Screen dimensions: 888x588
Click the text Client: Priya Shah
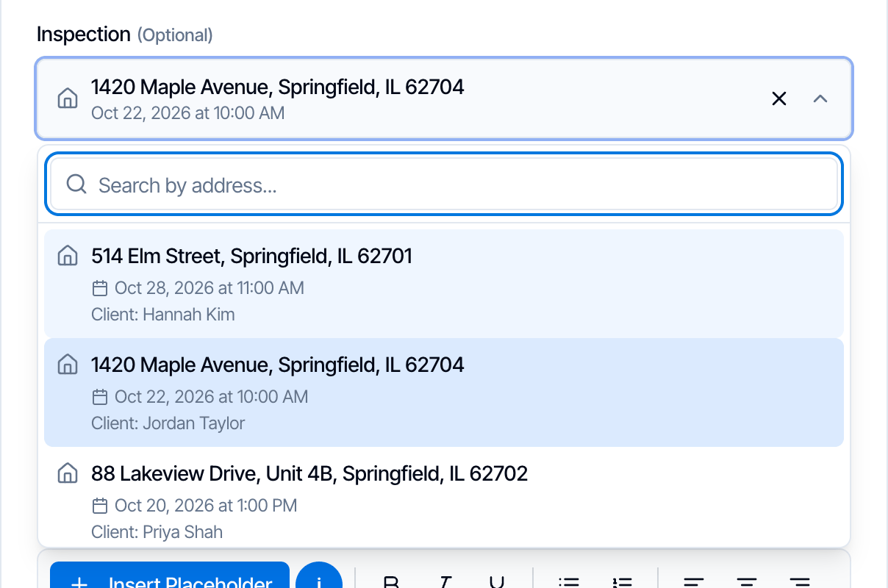click(x=157, y=532)
